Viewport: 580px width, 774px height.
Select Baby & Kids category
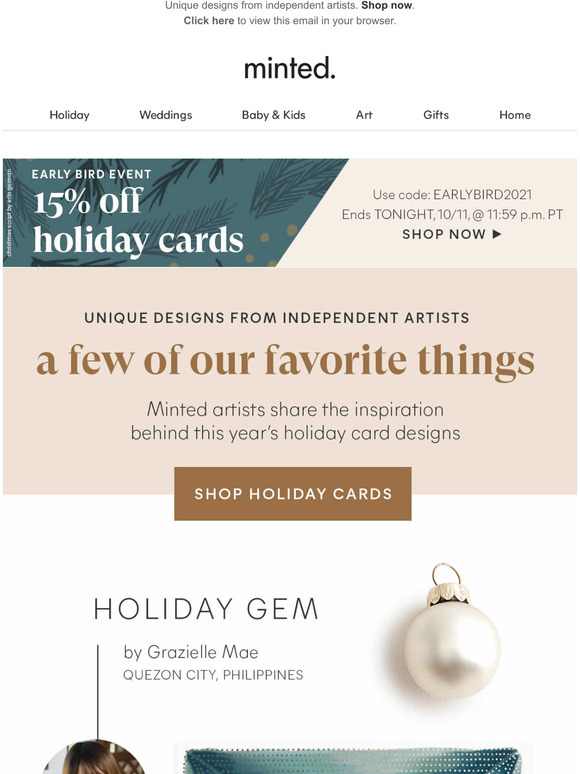[x=273, y=115]
